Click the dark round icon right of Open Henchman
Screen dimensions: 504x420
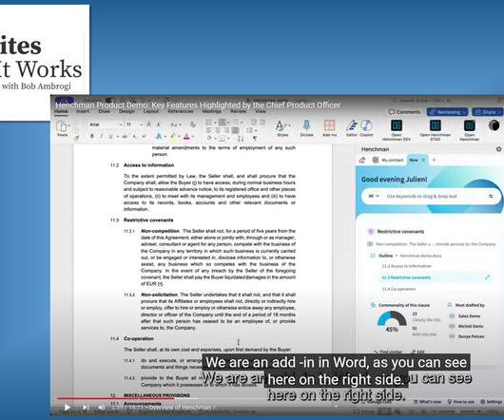(x=494, y=125)
